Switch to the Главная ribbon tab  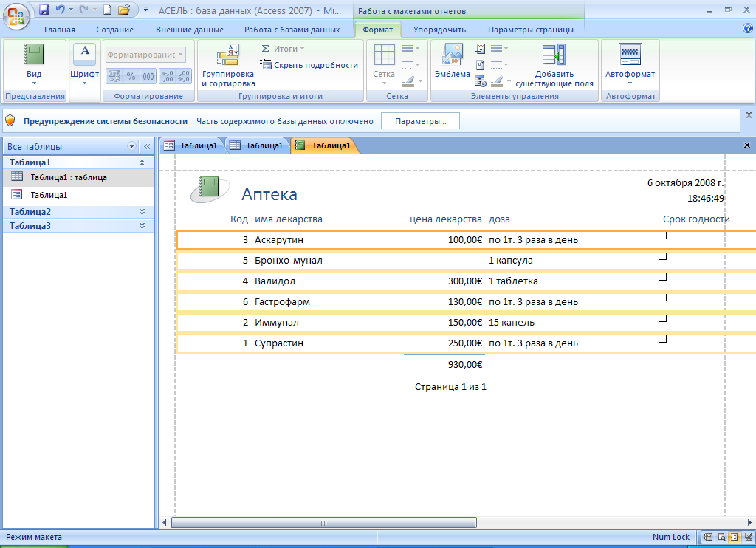(59, 30)
